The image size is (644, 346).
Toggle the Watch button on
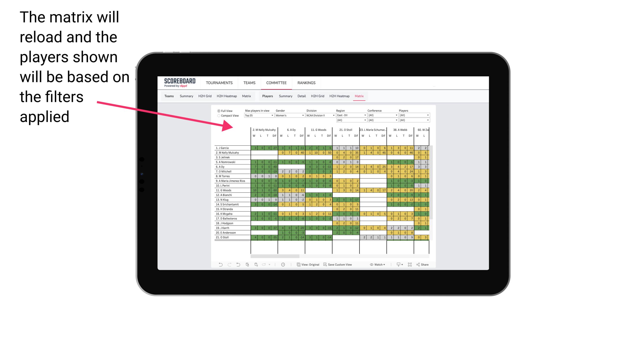point(375,265)
